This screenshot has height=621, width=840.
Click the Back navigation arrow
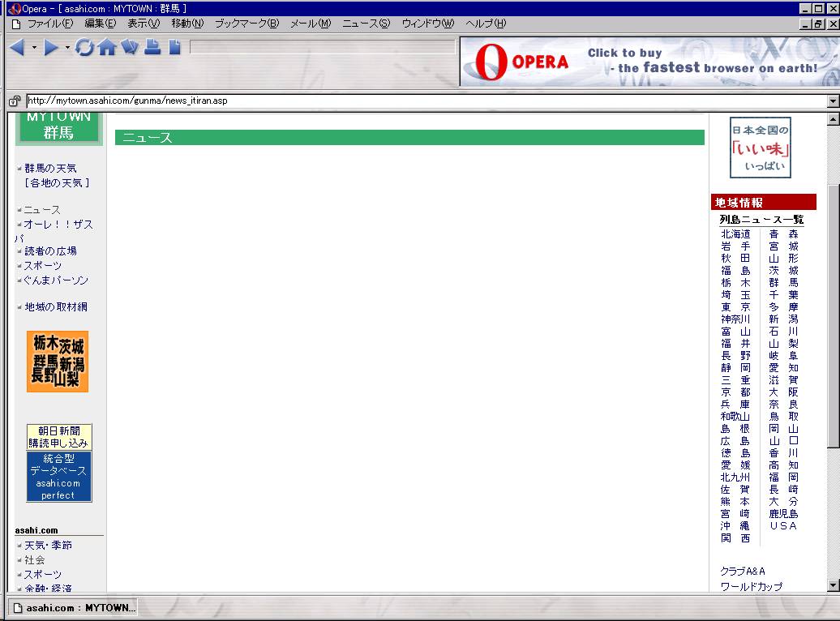(18, 48)
